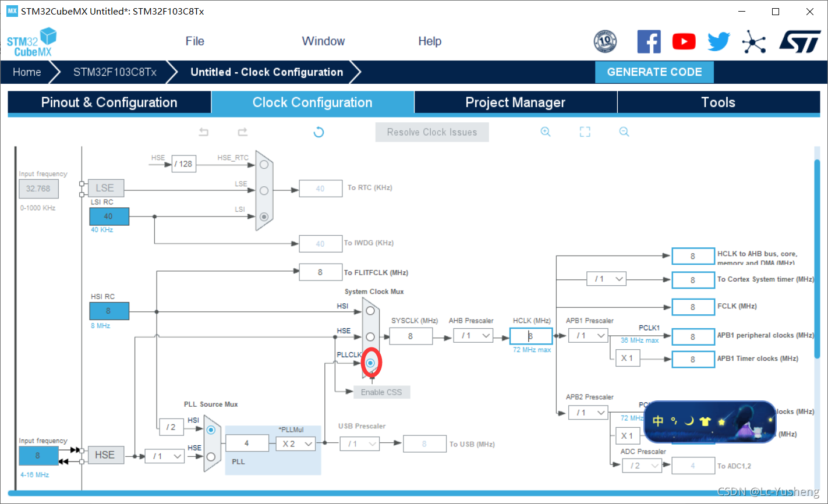828x504 pixels.
Task: Open the Cortex System timer divider dropdown
Action: pyautogui.click(x=606, y=279)
